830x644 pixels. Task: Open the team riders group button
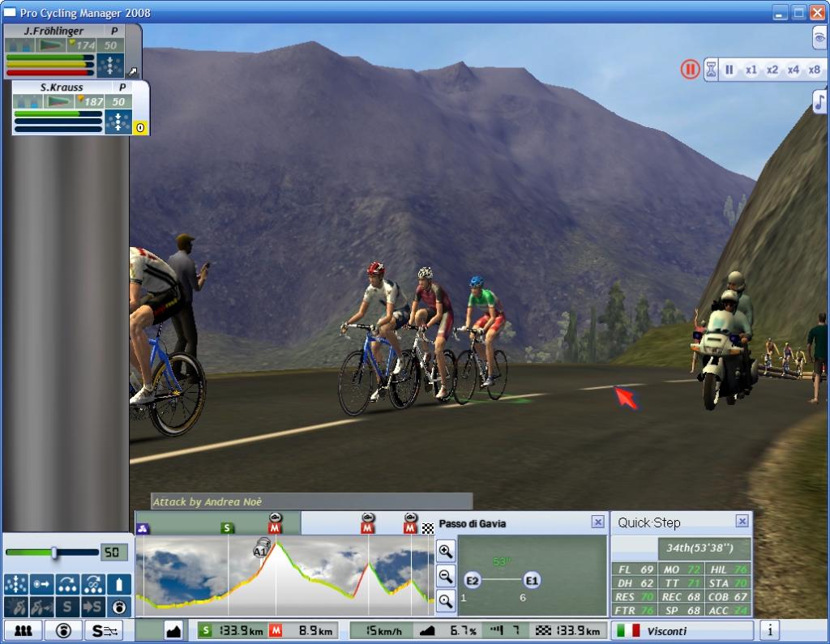pos(21,630)
